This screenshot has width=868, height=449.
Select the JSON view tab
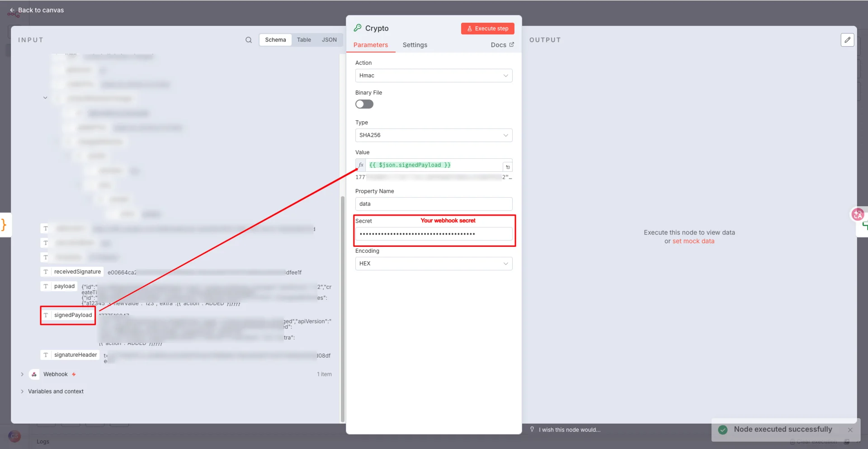click(x=329, y=40)
